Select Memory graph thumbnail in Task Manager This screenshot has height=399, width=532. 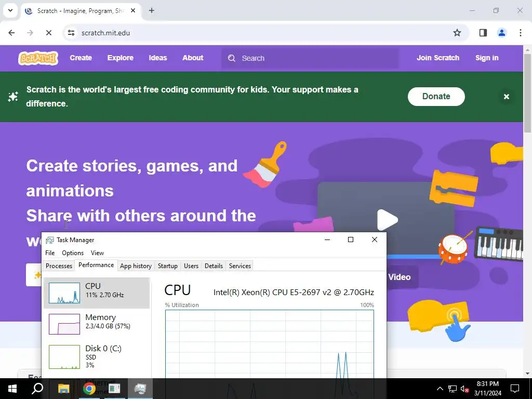click(x=64, y=324)
